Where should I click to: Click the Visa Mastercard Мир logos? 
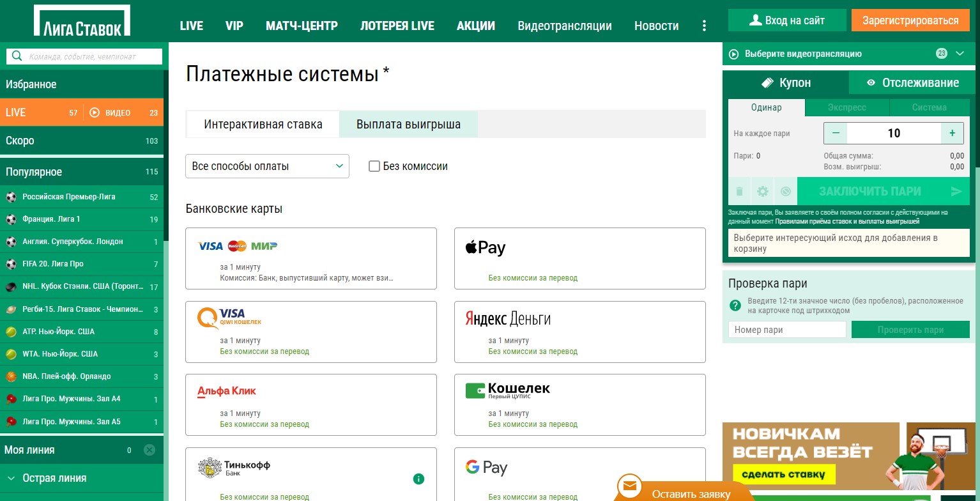(x=238, y=246)
